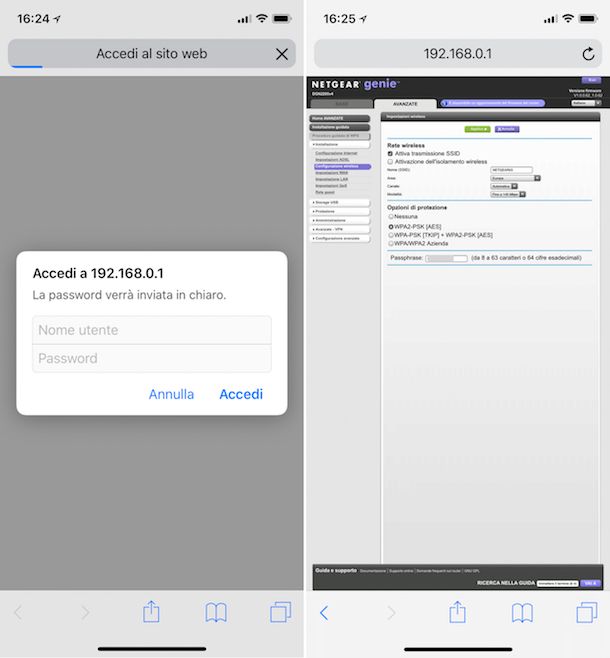Open the language dropdown in the Netgear header

coord(587,103)
